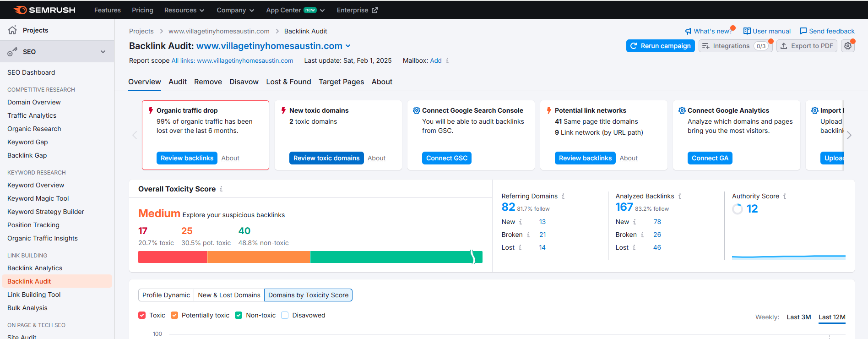
Task: Open the What's new megaphone icon
Action: (688, 31)
